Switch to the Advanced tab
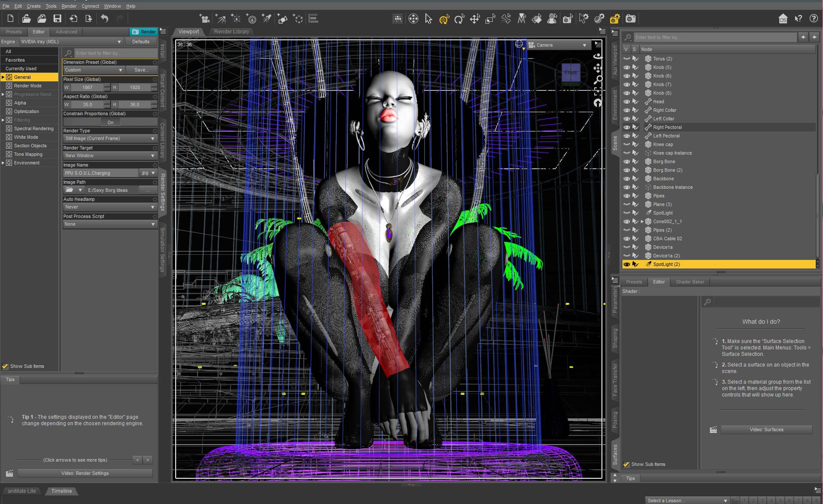Viewport: 823px width, 504px height. coord(66,32)
